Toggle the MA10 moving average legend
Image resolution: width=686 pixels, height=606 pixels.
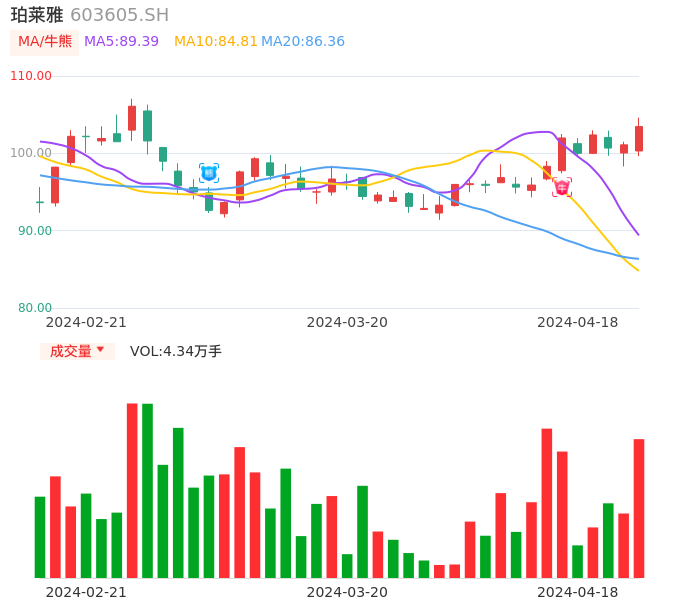[x=215, y=42]
